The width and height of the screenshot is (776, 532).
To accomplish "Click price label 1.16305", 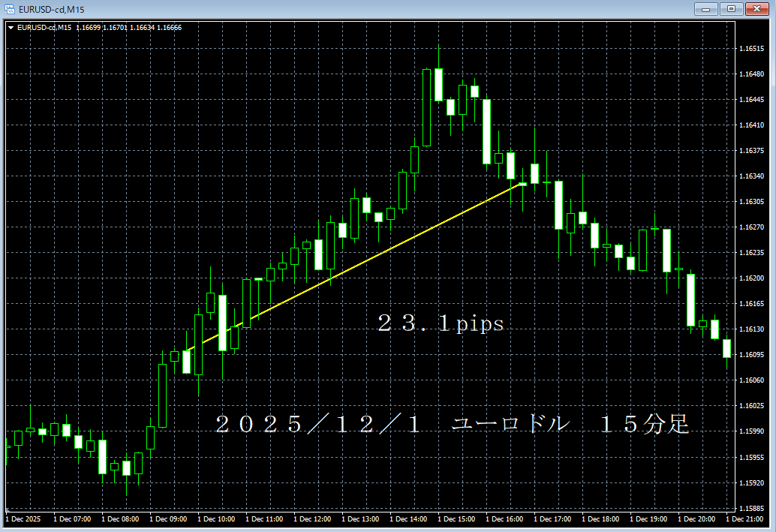I will pyautogui.click(x=751, y=202).
